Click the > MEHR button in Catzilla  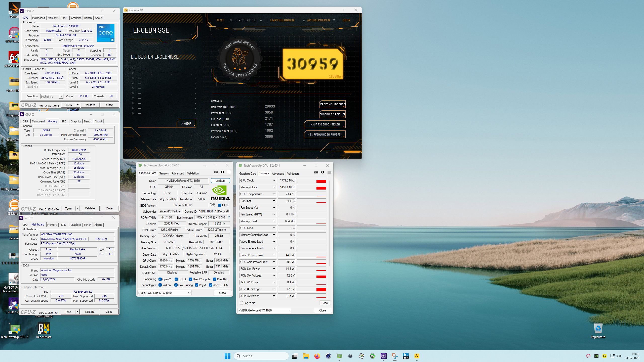coord(186,124)
